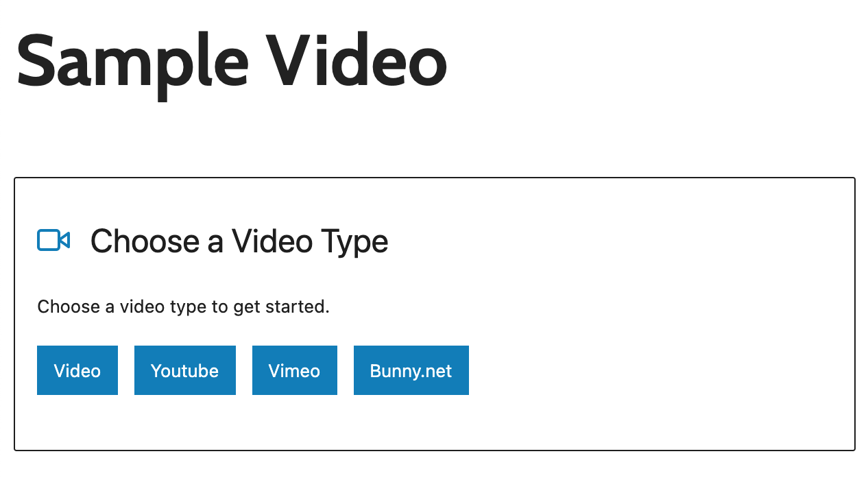Place cursor in the Sample Video title
The height and width of the screenshot is (480, 868).
tap(232, 60)
